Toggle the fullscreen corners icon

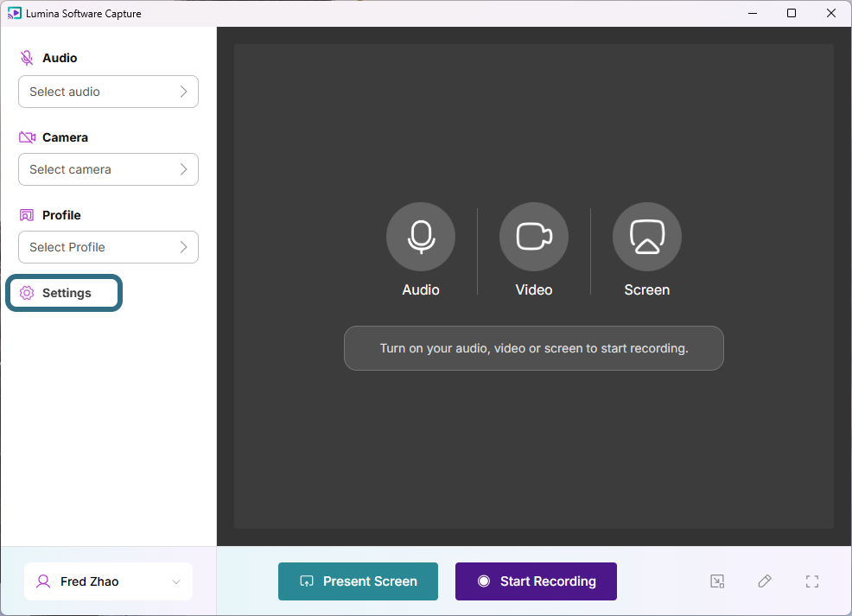tap(811, 581)
